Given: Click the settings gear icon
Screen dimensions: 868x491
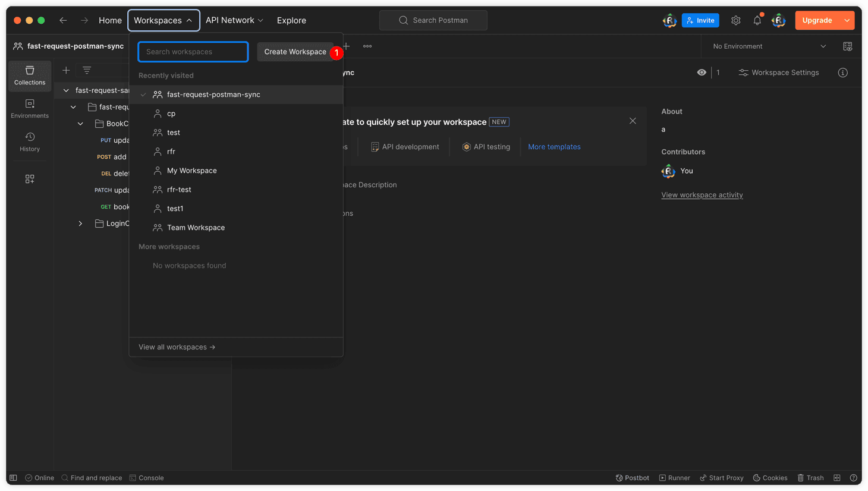Looking at the screenshot, I should tap(735, 20).
